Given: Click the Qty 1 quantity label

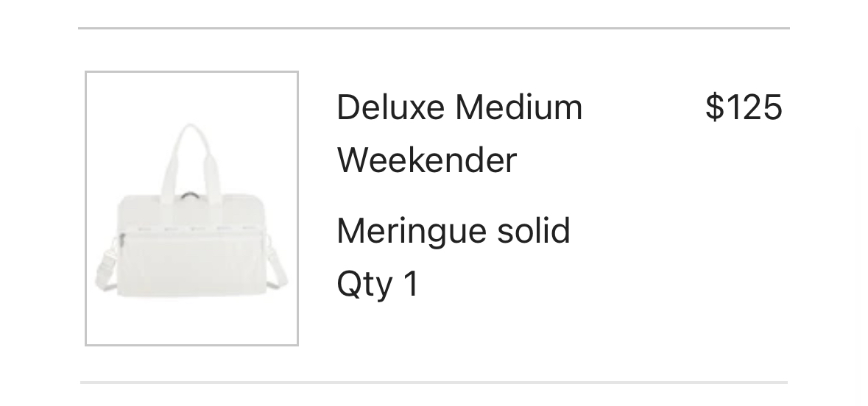Looking at the screenshot, I should 378,285.
